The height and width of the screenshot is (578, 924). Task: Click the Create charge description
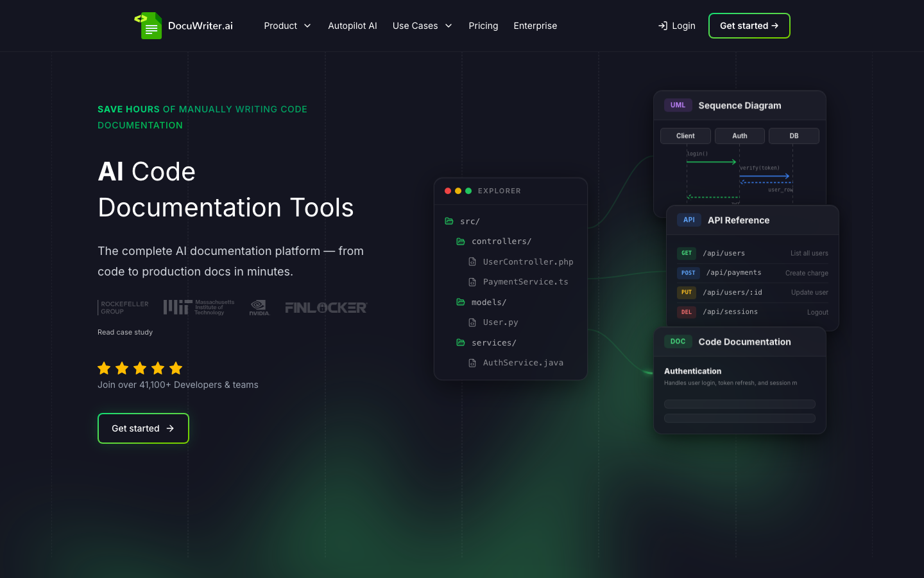coord(807,273)
